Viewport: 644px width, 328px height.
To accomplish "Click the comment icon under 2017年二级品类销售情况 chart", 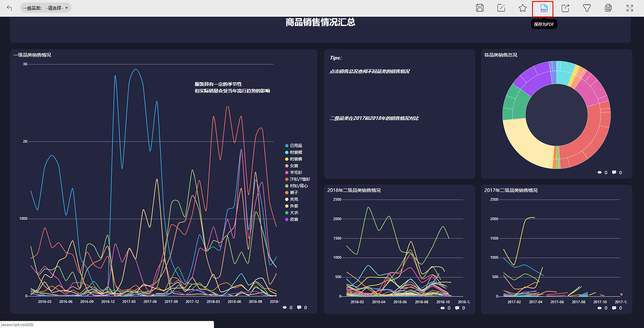I will point(614,308).
